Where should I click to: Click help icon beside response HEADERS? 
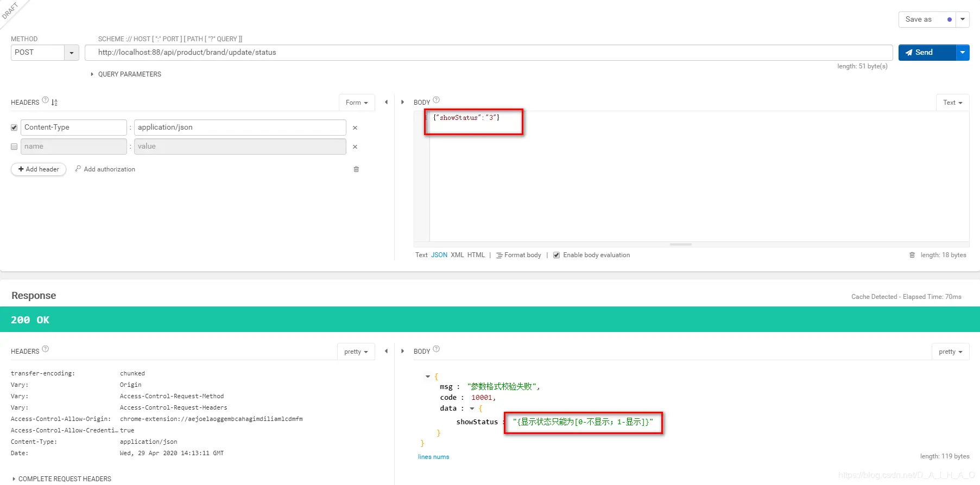[46, 349]
